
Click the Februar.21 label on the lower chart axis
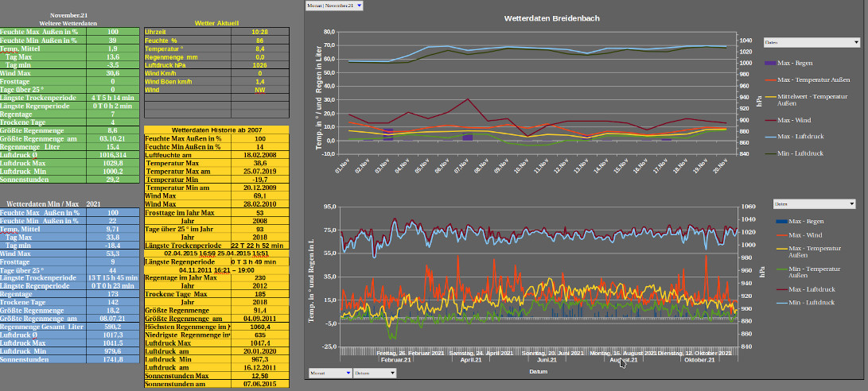point(395,360)
